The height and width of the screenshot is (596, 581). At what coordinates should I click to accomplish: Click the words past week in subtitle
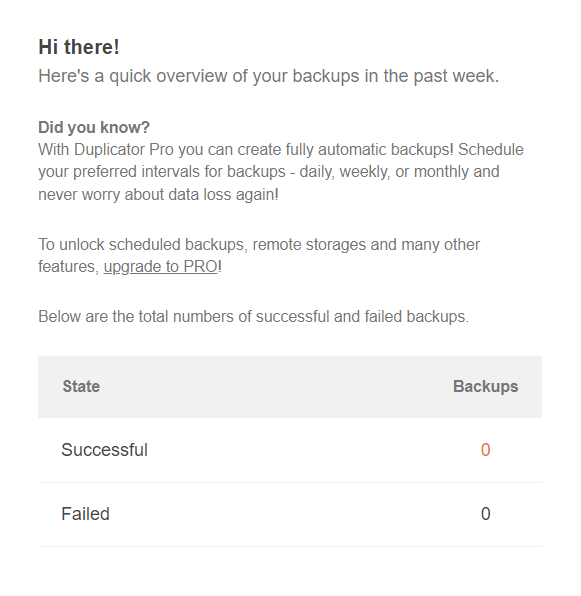tap(456, 76)
